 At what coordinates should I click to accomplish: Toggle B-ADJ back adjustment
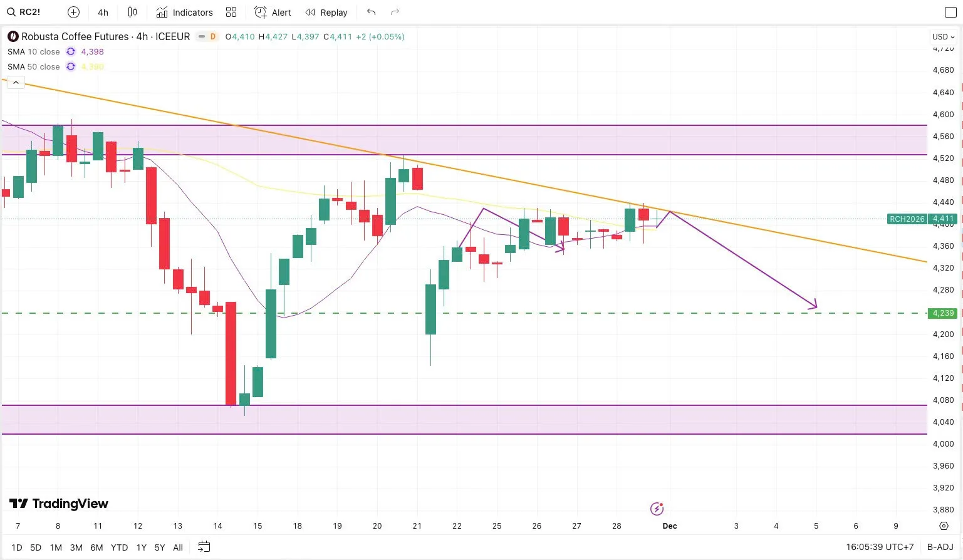coord(940,547)
